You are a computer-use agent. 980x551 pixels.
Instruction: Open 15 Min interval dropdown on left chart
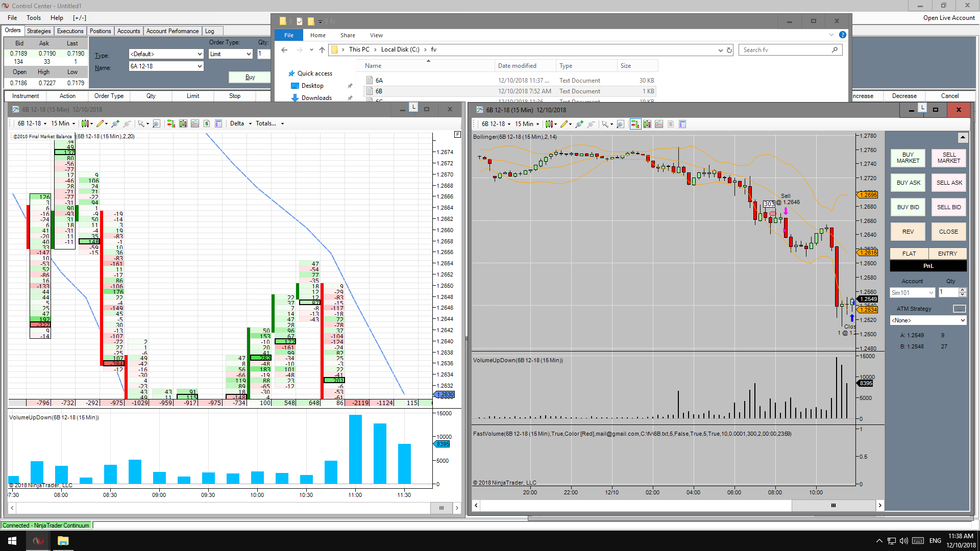coord(63,123)
